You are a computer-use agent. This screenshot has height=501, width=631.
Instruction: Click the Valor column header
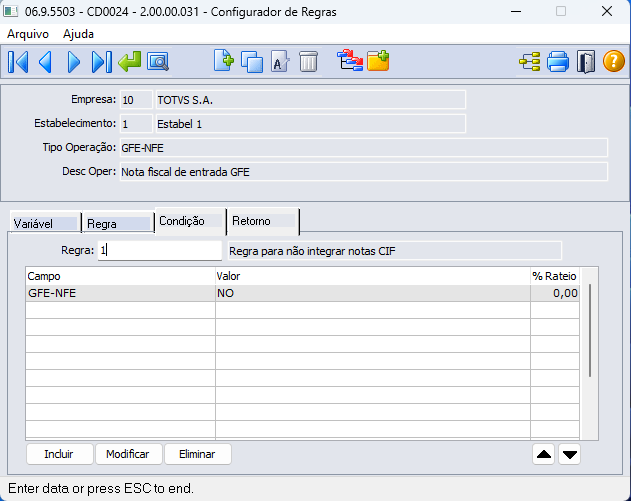pyautogui.click(x=373, y=276)
